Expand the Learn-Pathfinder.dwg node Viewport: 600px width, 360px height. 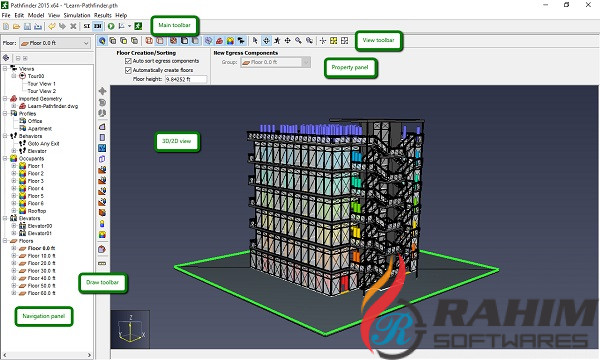[14, 106]
